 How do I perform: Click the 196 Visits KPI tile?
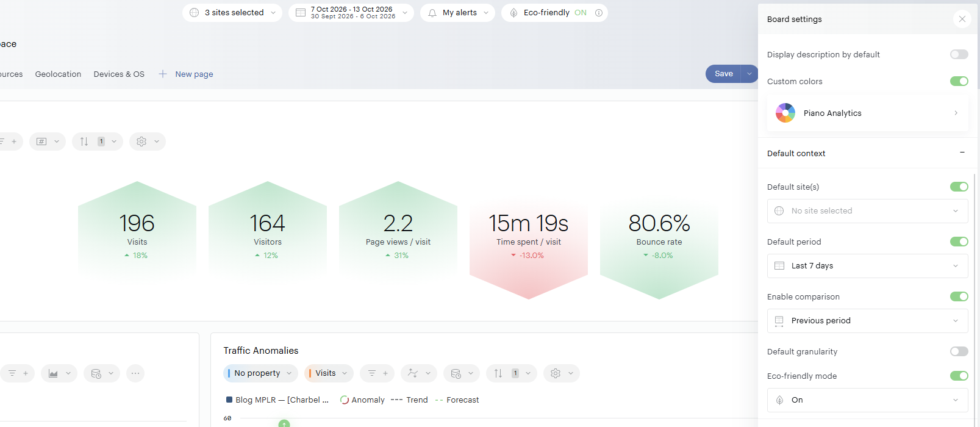click(137, 232)
